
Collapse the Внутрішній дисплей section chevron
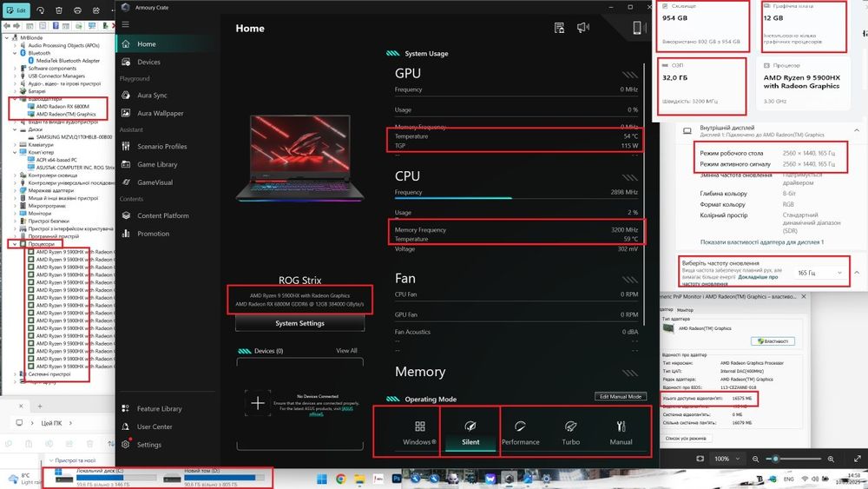[857, 130]
